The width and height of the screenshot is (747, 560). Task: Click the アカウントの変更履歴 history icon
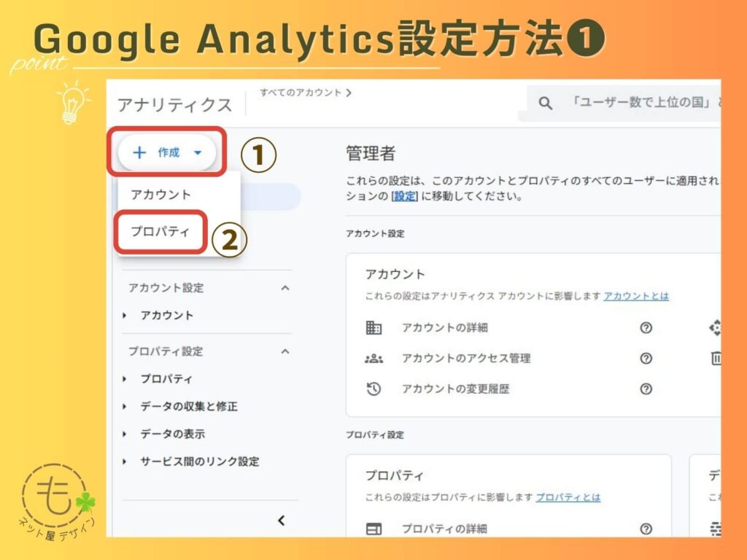(x=373, y=389)
